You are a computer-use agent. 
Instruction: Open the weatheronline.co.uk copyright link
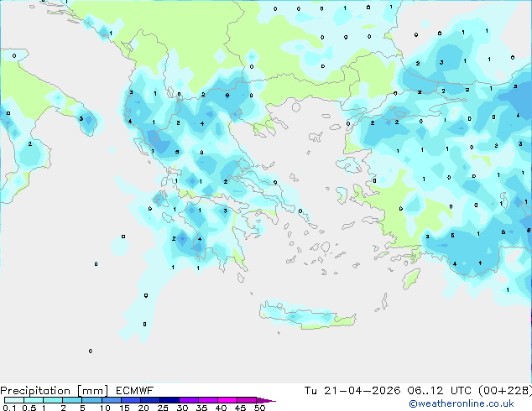click(462, 403)
